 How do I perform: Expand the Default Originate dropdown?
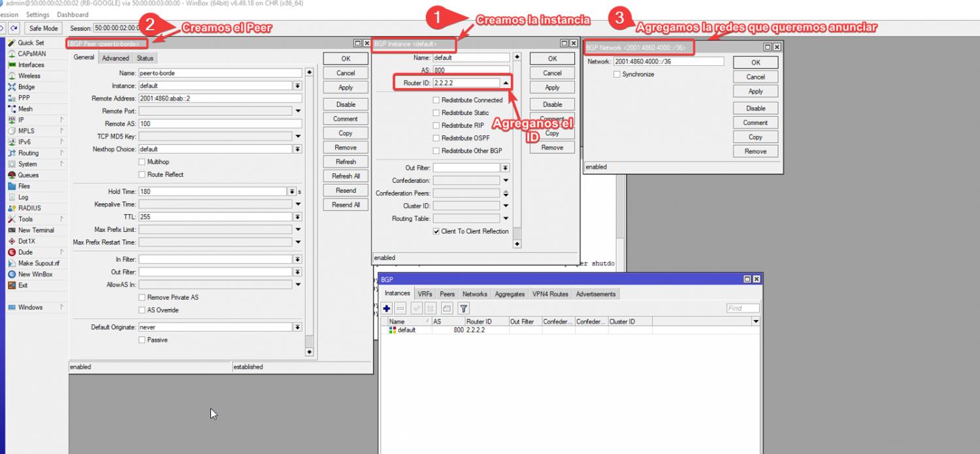297,327
